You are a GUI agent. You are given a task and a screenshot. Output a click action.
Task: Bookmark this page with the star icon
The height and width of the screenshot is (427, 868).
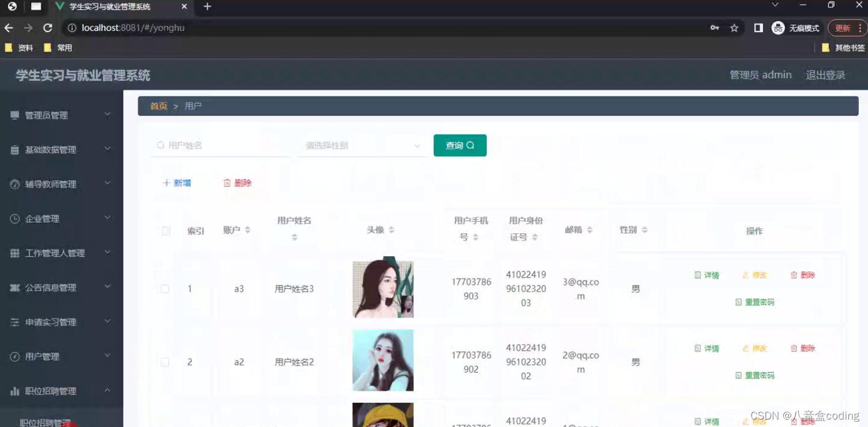pyautogui.click(x=734, y=28)
